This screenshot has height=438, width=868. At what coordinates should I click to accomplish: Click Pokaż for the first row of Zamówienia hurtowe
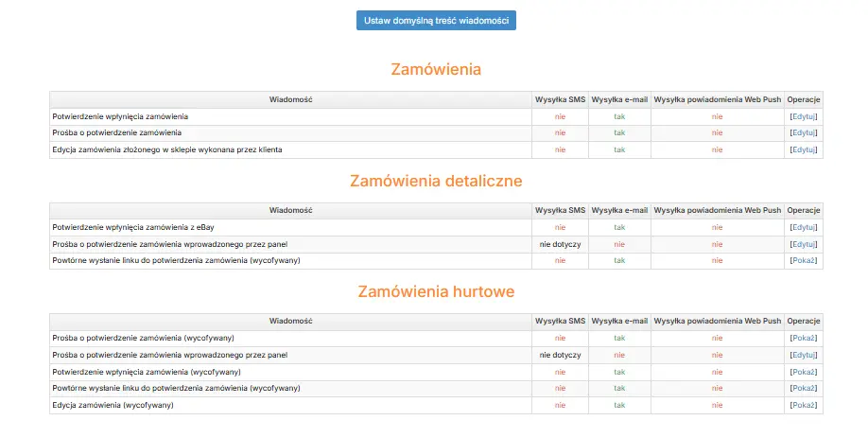pyautogui.click(x=804, y=338)
